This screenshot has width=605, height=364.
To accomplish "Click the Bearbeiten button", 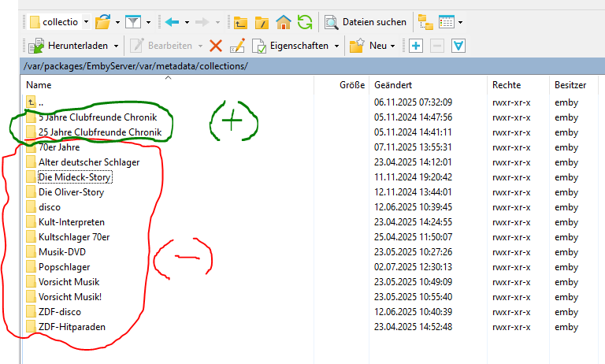I will click(x=161, y=46).
